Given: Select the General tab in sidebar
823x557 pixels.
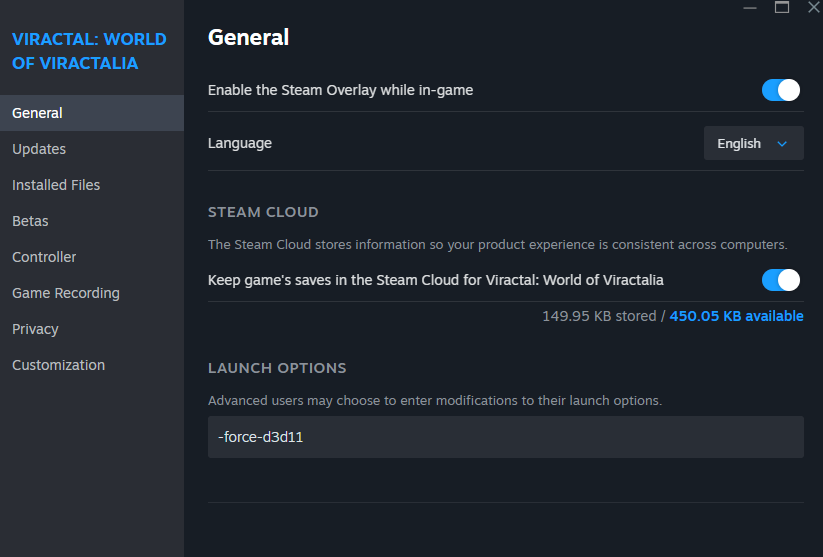Looking at the screenshot, I should tap(37, 113).
